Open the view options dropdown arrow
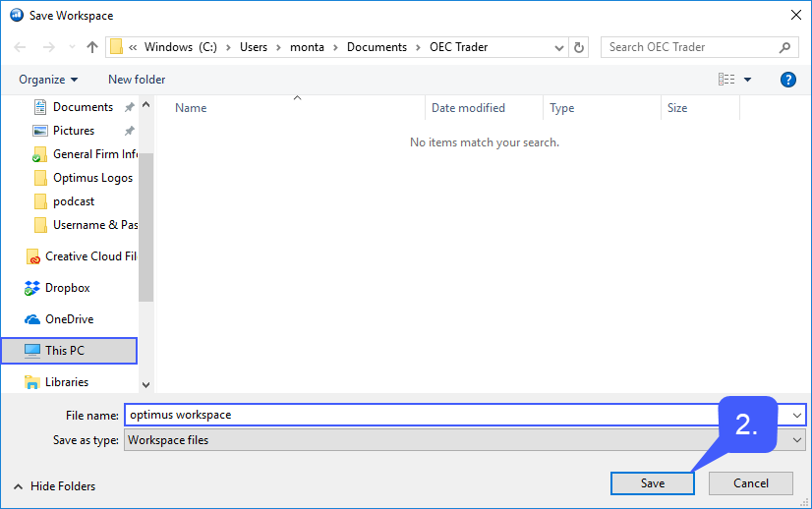 click(747, 80)
